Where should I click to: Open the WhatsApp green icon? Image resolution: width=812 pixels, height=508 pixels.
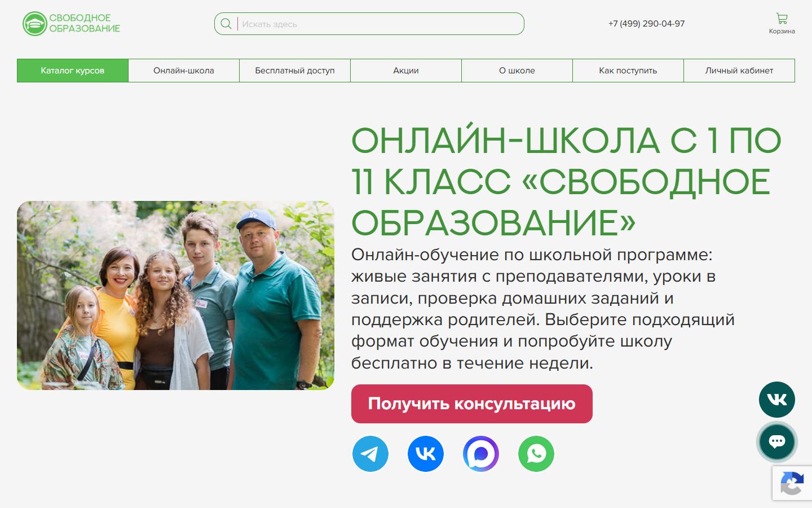pos(536,454)
